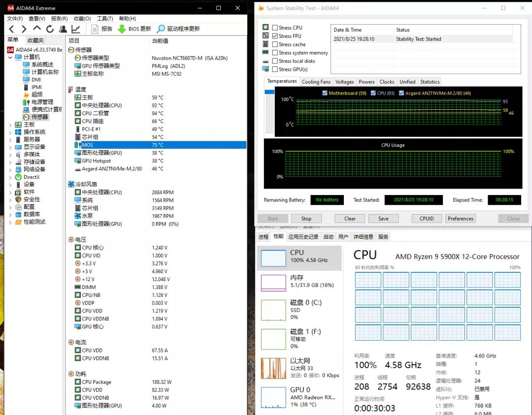The width and height of the screenshot is (532, 415).
Task: Open Preferences in the Stability Test window
Action: click(x=460, y=218)
